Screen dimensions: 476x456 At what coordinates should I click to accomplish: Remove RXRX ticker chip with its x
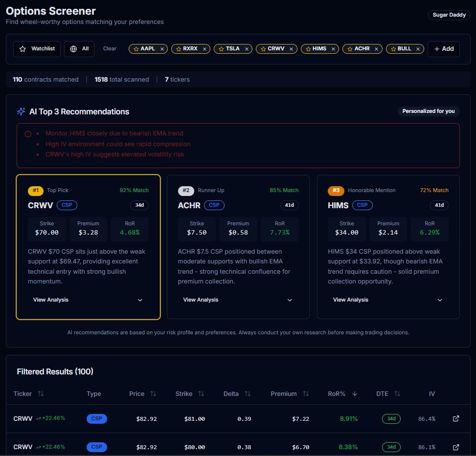204,49
